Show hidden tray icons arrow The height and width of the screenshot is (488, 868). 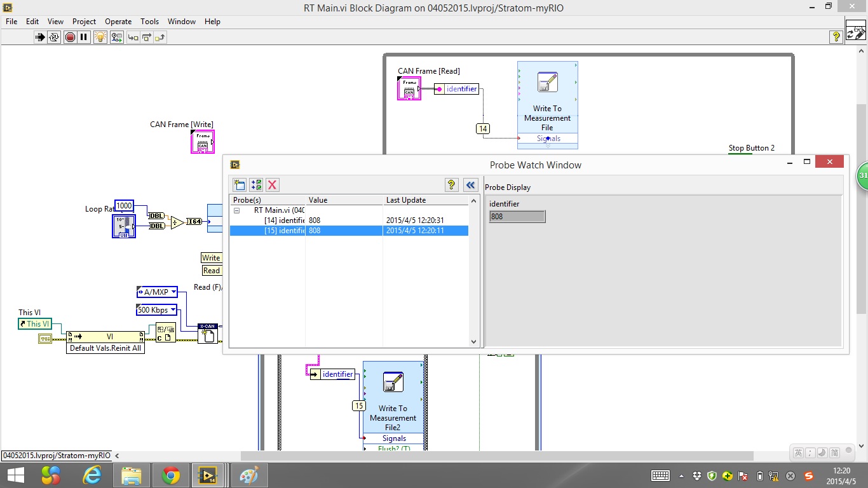click(682, 476)
